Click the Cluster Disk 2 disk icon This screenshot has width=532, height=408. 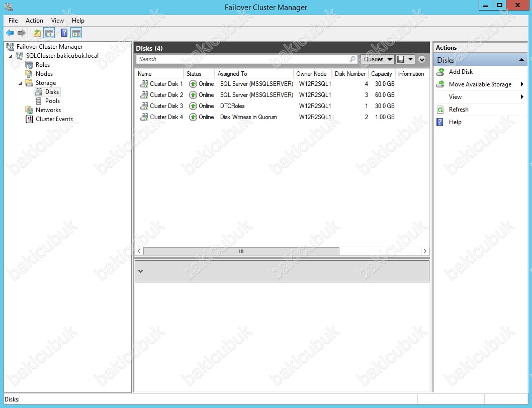click(x=144, y=94)
